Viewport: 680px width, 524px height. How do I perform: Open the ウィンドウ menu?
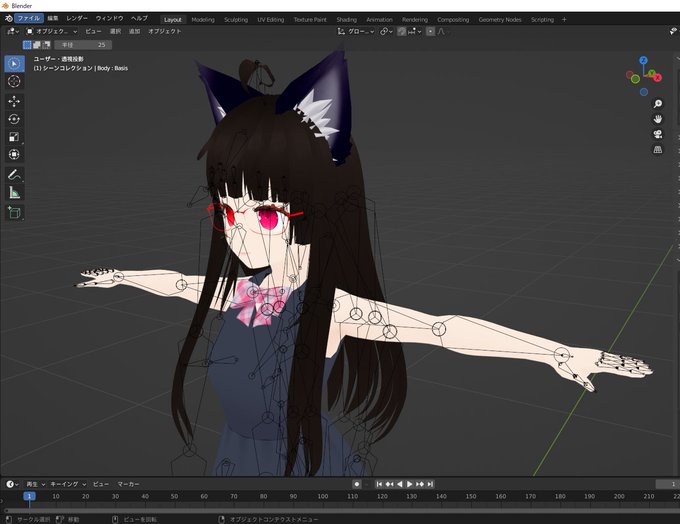coord(109,18)
